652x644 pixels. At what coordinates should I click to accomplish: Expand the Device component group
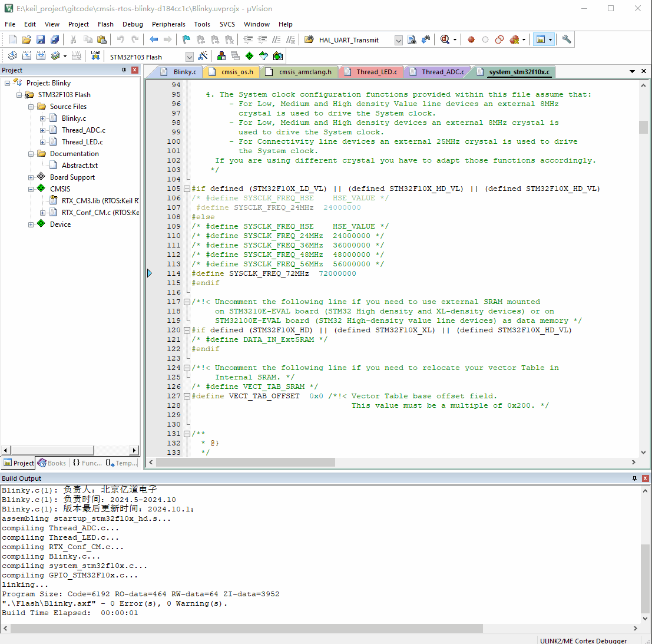click(x=31, y=224)
